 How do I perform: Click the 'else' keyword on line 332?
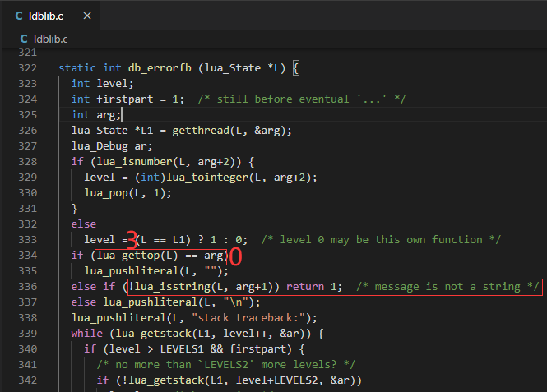84,224
